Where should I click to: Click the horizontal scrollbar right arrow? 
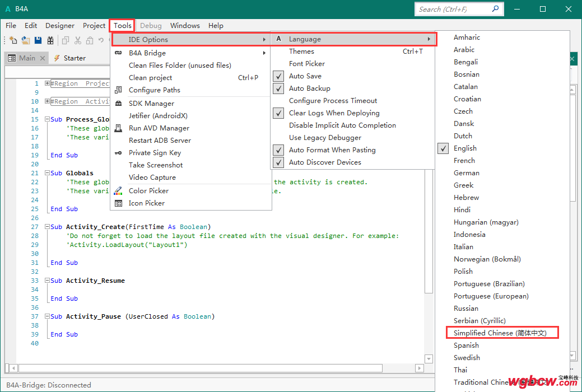(x=420, y=368)
